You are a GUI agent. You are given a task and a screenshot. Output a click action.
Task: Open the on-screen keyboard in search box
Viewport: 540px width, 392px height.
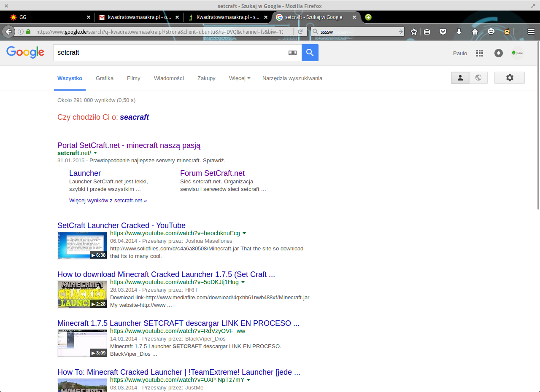coord(292,53)
